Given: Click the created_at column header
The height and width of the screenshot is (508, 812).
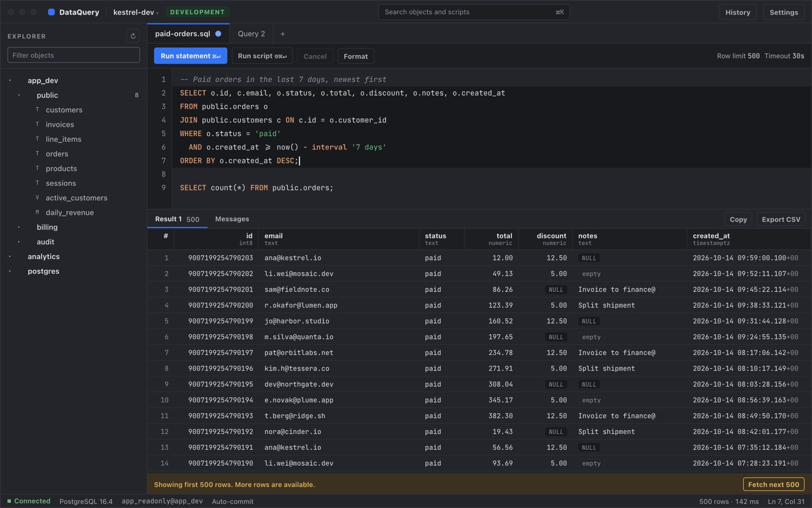Looking at the screenshot, I should pyautogui.click(x=748, y=239).
